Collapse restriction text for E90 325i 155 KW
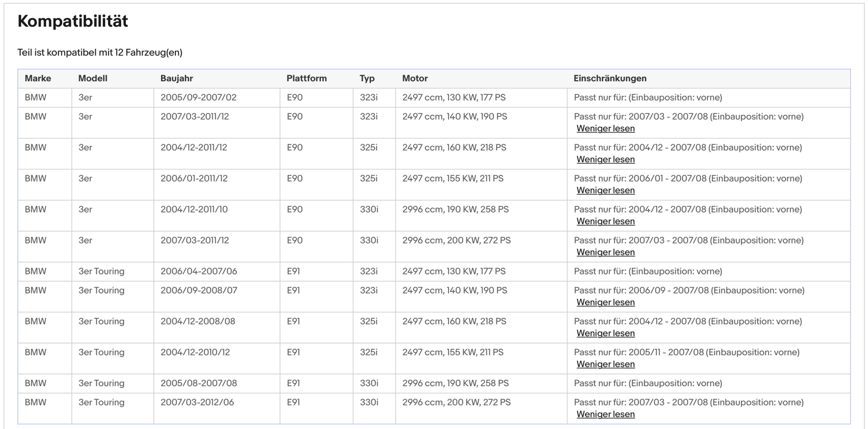Image resolution: width=868 pixels, height=429 pixels. tap(606, 190)
